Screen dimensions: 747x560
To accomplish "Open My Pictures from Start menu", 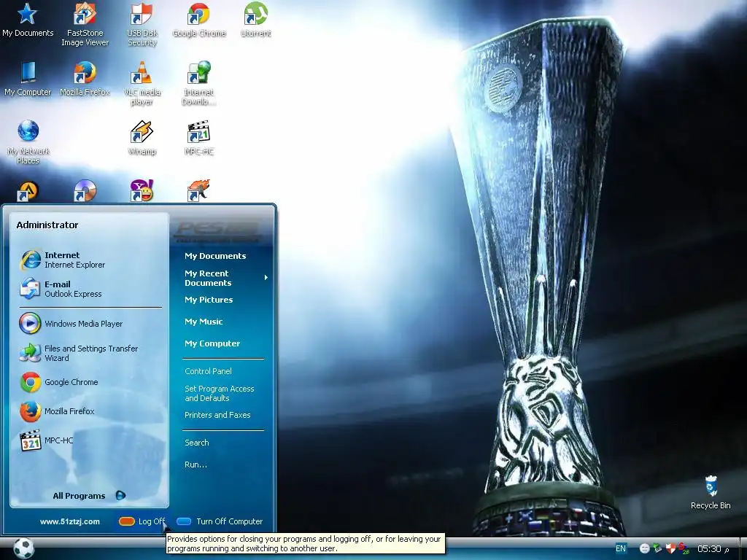I will (209, 300).
